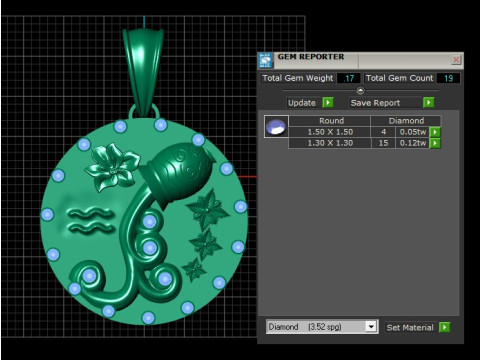Viewport: 480px width, 360px height.
Task: Collapse panel using round up-arrow handle
Action: (360, 90)
